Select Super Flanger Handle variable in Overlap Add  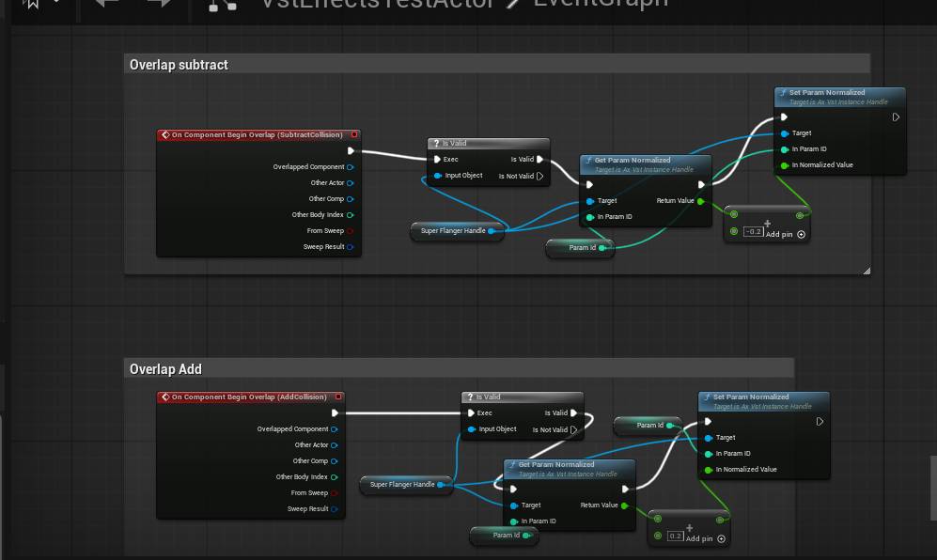(x=402, y=485)
